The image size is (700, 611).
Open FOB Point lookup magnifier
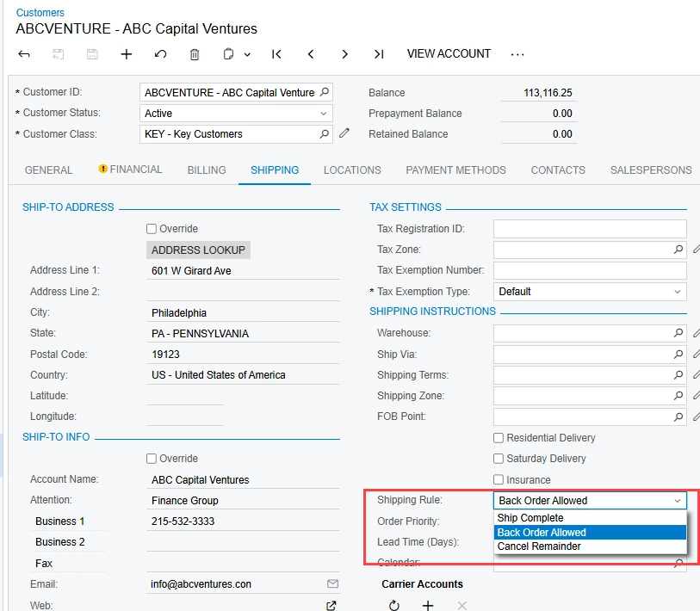(x=678, y=417)
